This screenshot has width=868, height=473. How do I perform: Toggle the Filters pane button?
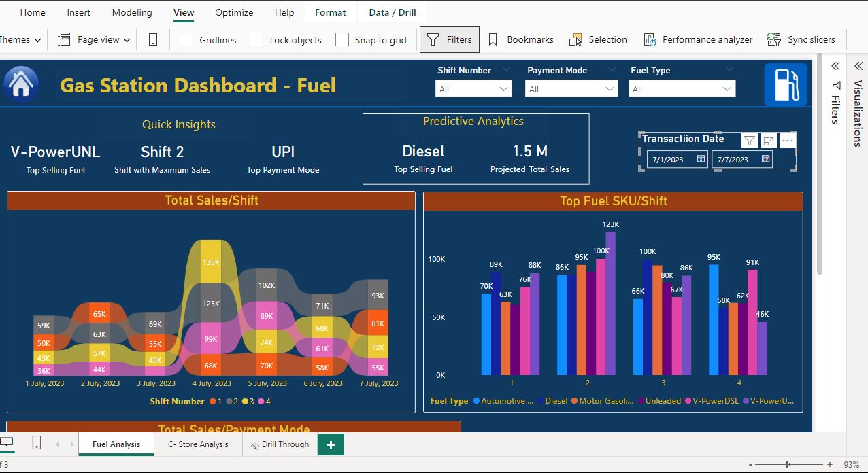pyautogui.click(x=449, y=40)
